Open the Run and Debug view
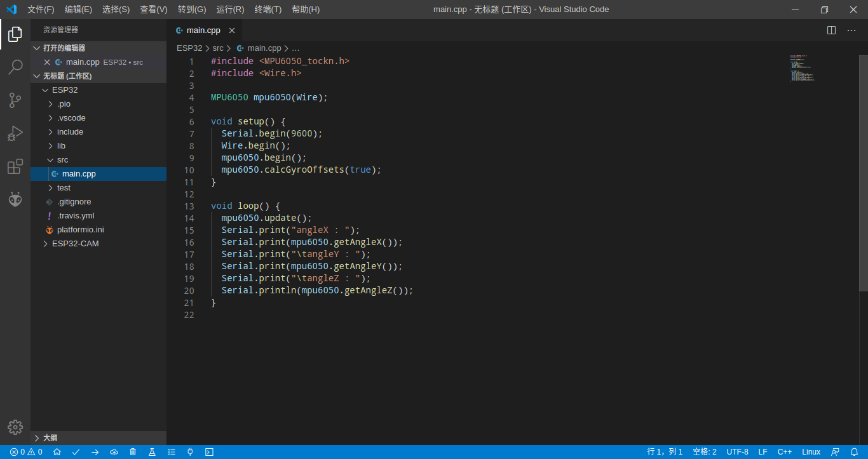The image size is (868, 459). tap(15, 133)
